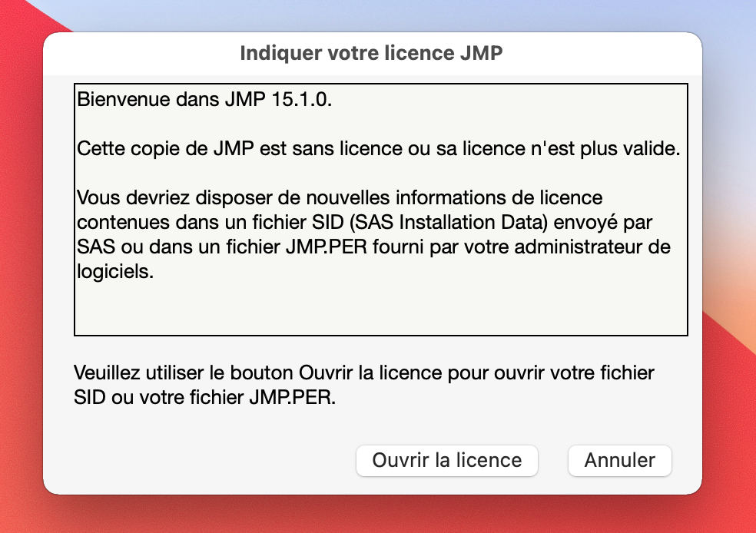Viewport: 756px width, 533px height.
Task: Click the Ouvrir la licence button
Action: coord(446,461)
